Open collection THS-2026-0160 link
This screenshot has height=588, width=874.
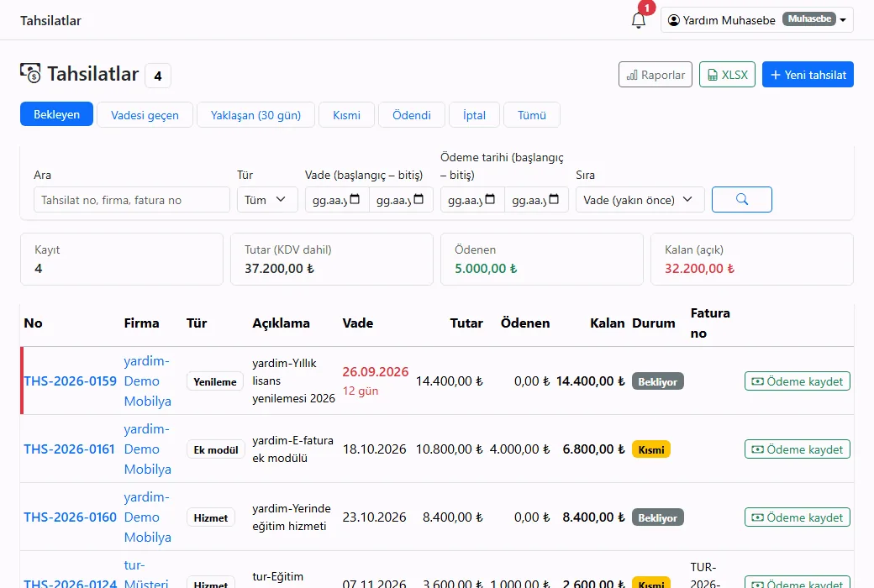pos(71,517)
